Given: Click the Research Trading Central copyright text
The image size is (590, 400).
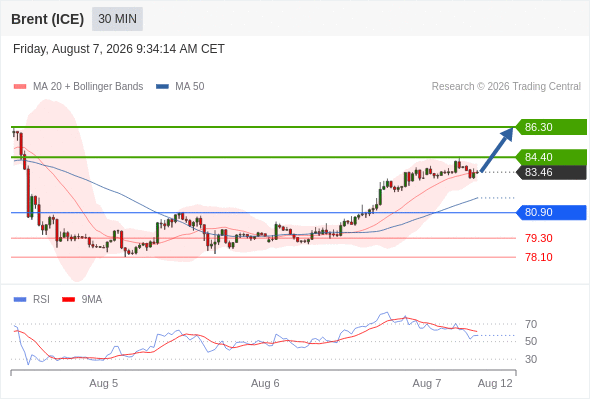Looking at the screenshot, I should click(506, 87).
